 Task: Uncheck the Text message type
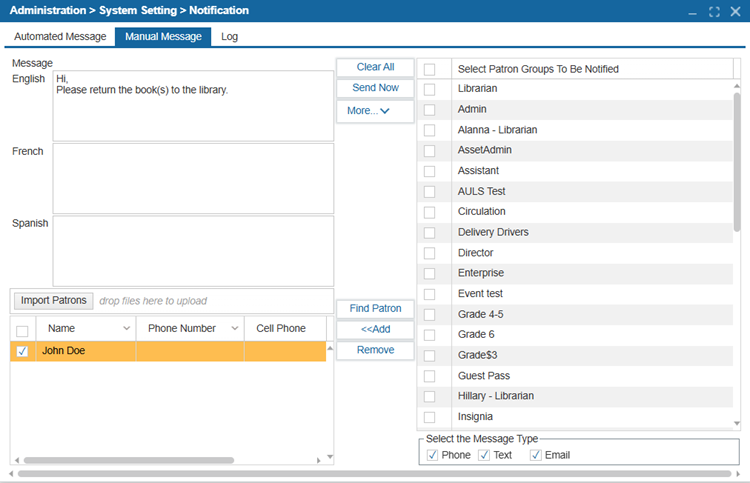(484, 455)
